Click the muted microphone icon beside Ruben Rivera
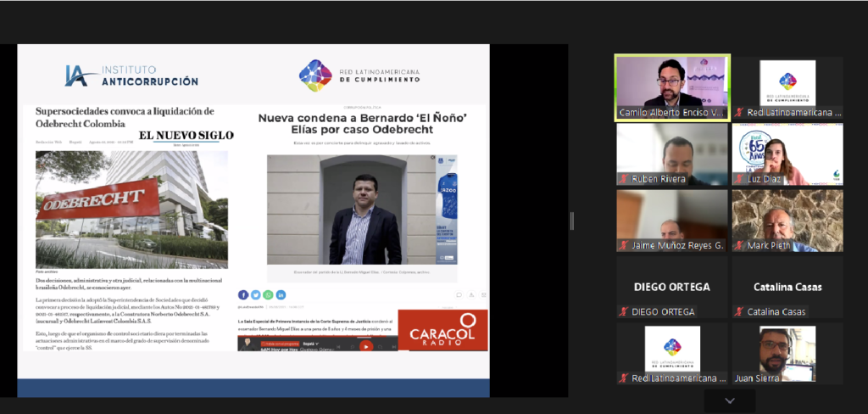Viewport: 868px width, 414px height. point(624,179)
